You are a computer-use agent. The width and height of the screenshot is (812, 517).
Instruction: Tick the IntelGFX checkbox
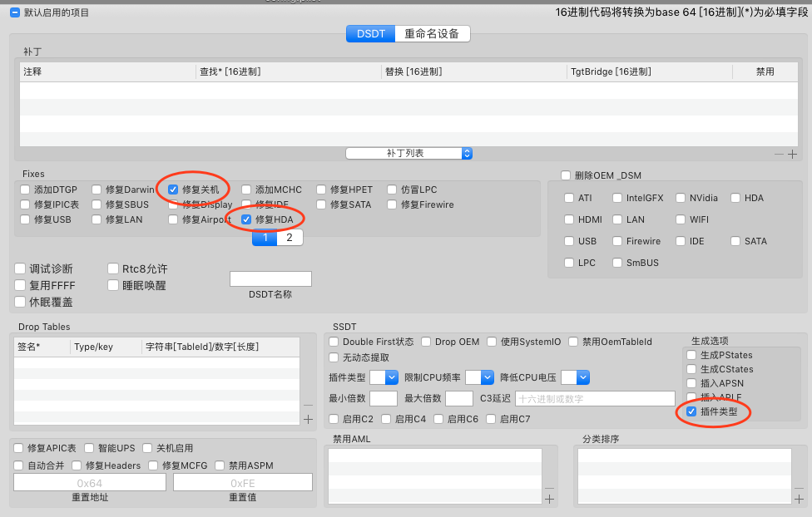tap(617, 198)
